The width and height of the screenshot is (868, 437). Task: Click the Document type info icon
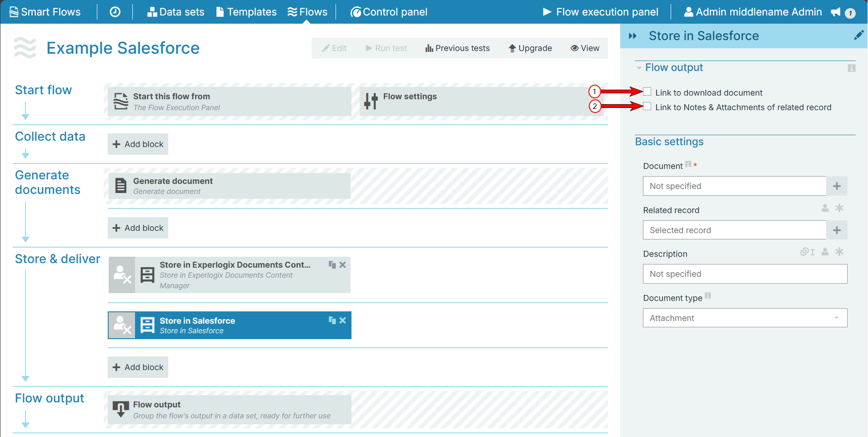[x=708, y=296]
